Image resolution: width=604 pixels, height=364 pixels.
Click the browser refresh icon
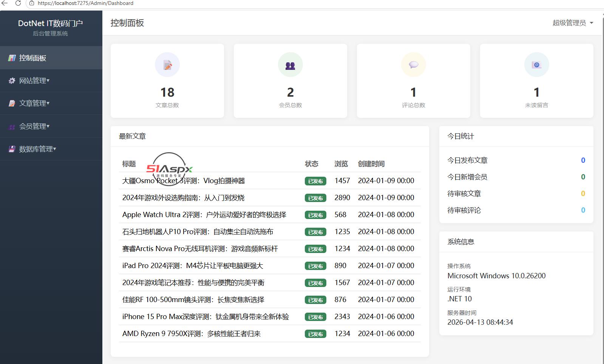18,3
